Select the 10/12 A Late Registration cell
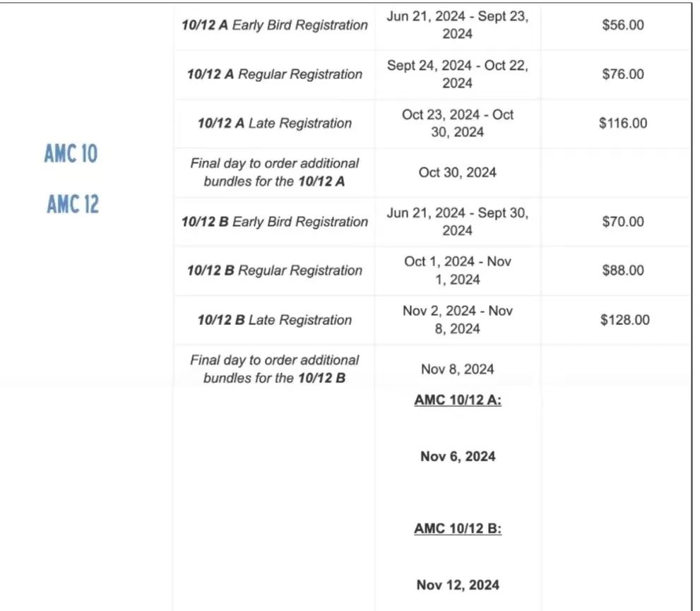 pos(275,123)
